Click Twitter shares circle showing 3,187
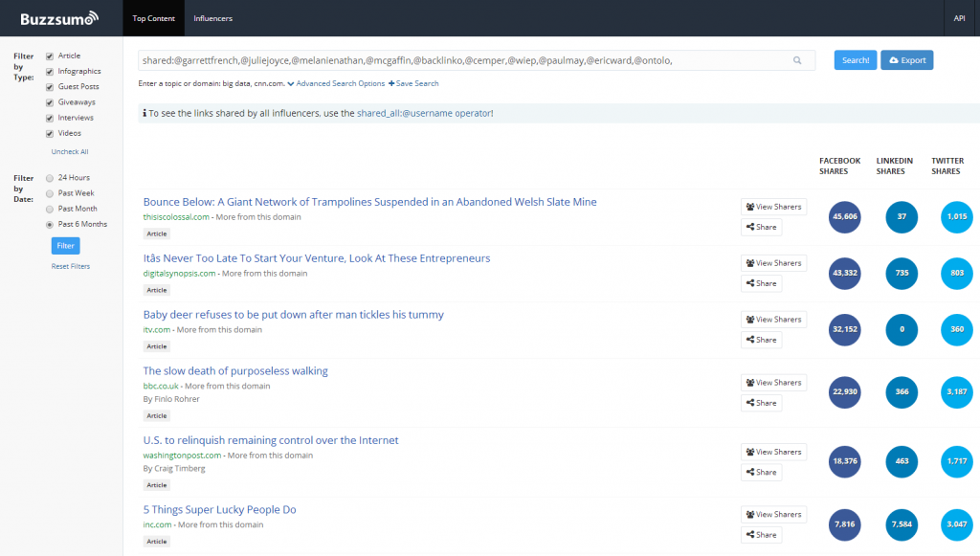980x556 pixels. tap(956, 392)
